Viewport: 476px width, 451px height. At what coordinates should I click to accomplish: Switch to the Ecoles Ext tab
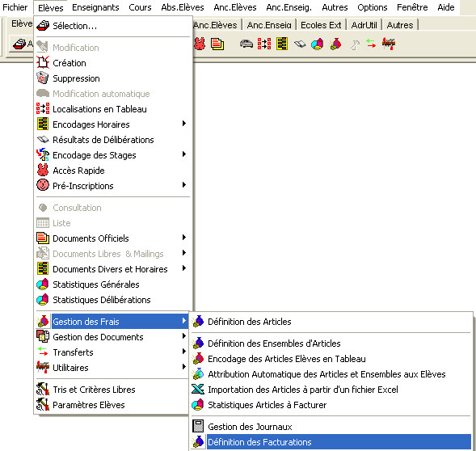click(321, 25)
